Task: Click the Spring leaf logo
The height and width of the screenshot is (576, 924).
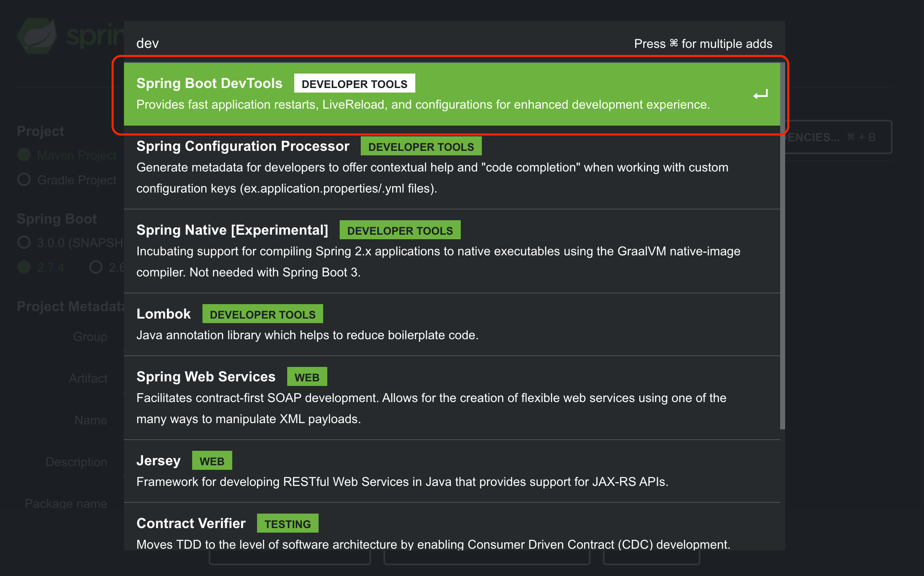Action: point(37,36)
